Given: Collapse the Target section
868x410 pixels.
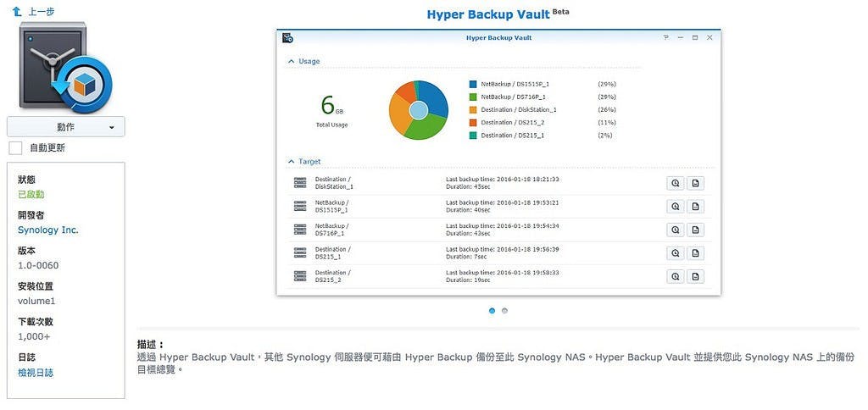Looking at the screenshot, I should tap(291, 161).
